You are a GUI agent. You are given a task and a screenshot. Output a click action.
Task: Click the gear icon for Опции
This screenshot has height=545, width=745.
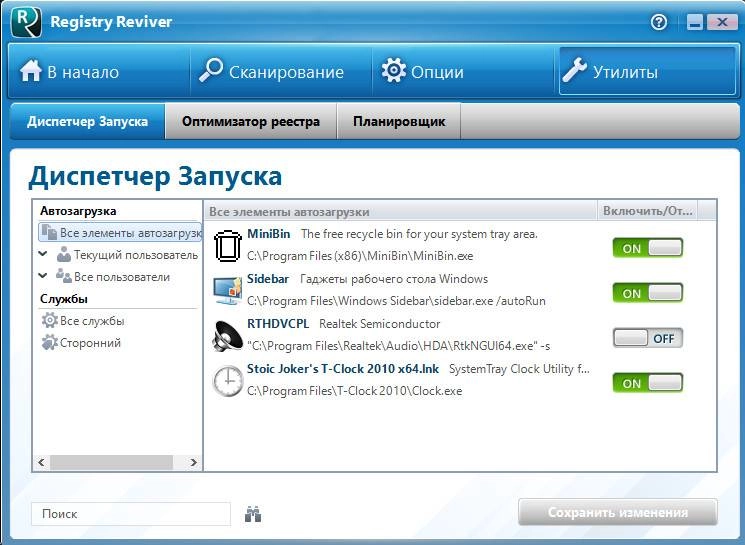coord(393,70)
